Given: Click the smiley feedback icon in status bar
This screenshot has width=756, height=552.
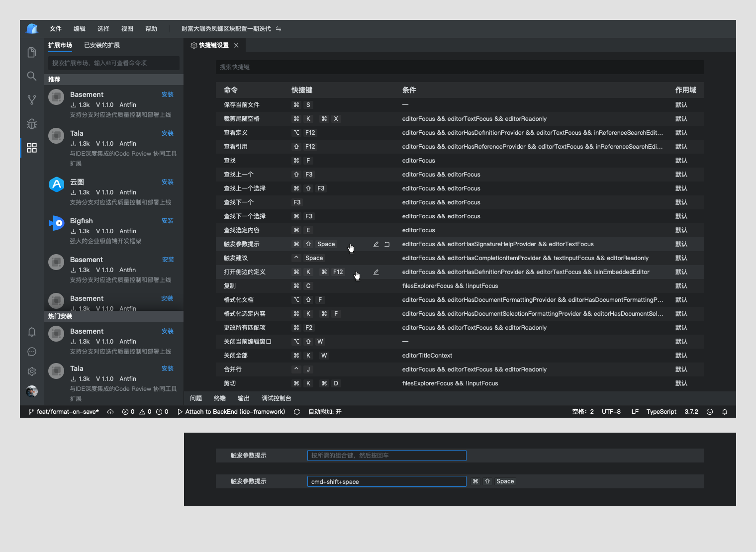Looking at the screenshot, I should click(710, 412).
